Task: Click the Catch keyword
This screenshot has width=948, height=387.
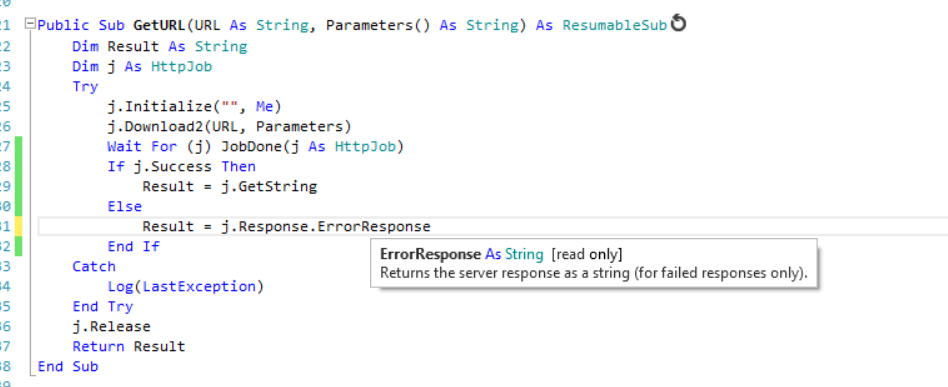Action: coord(94,267)
